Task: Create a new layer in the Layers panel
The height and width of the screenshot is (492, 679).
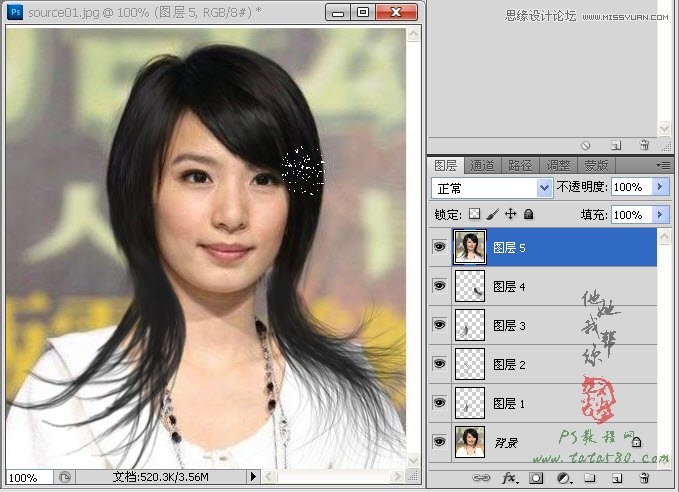Action: click(617, 478)
